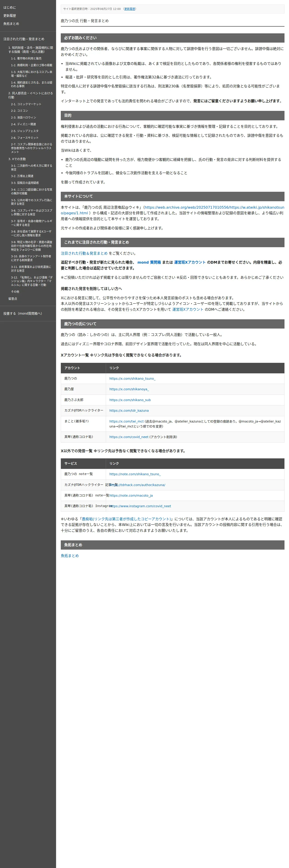Open https://x.com/covid_neet link
This screenshot has width=289, height=868.
coord(129,437)
